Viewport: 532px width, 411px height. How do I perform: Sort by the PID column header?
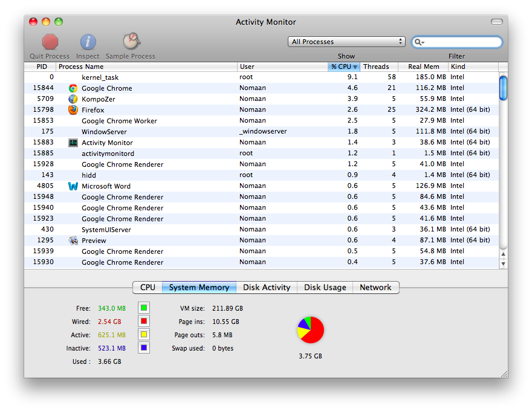pyautogui.click(x=40, y=66)
